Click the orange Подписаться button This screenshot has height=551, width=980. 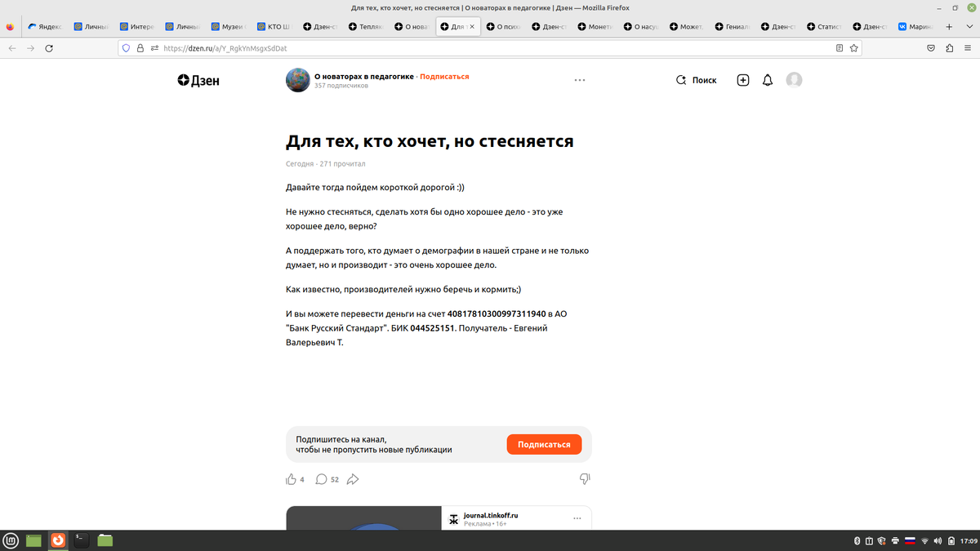(544, 444)
